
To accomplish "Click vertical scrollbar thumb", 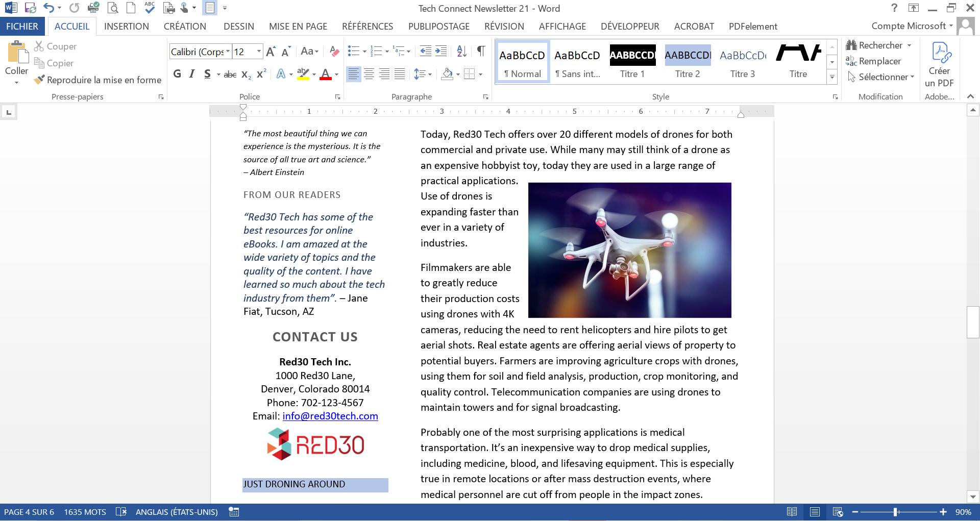I will 973,322.
